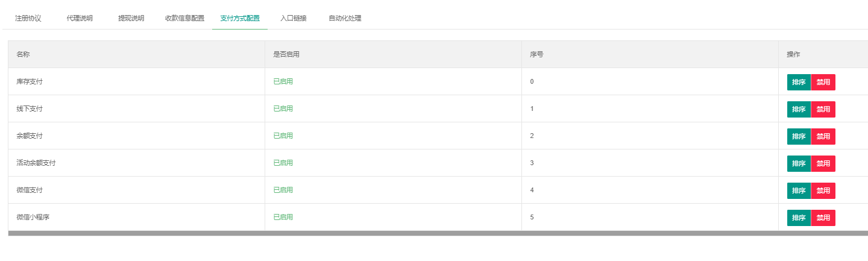Select the 支付方式配置 tab

pyautogui.click(x=240, y=18)
